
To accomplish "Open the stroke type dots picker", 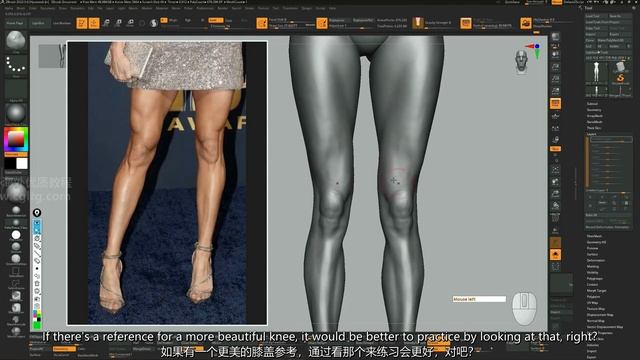I will (16, 65).
